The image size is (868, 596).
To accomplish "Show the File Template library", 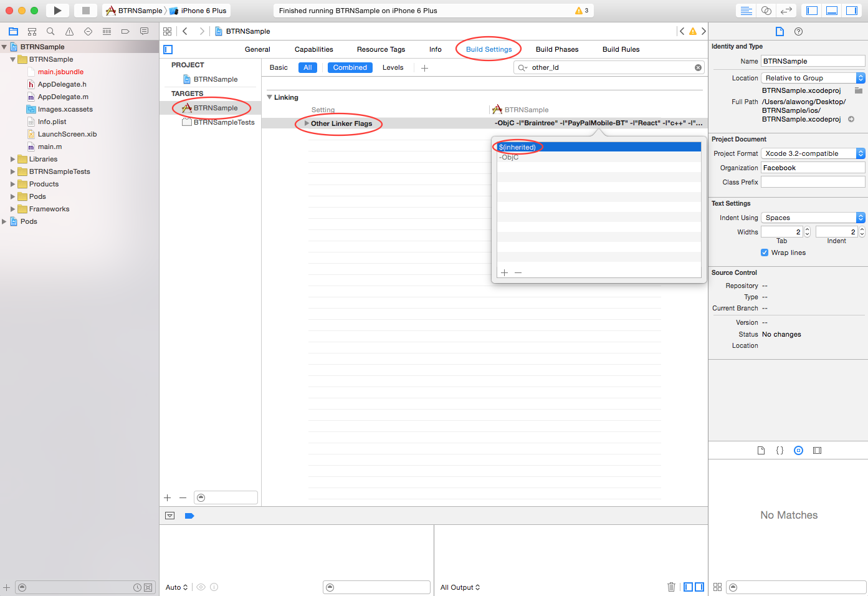I will (761, 450).
